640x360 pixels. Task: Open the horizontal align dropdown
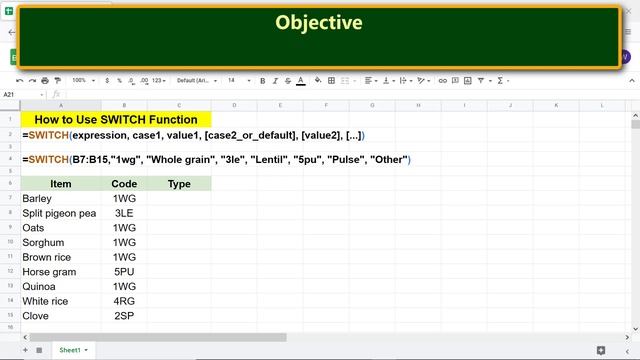[x=371, y=81]
